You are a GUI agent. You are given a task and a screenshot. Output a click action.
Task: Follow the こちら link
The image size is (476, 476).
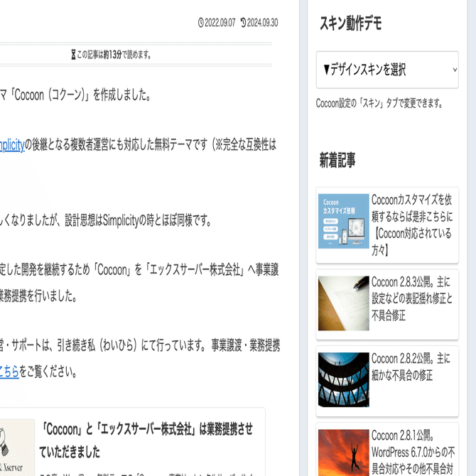[9, 372]
